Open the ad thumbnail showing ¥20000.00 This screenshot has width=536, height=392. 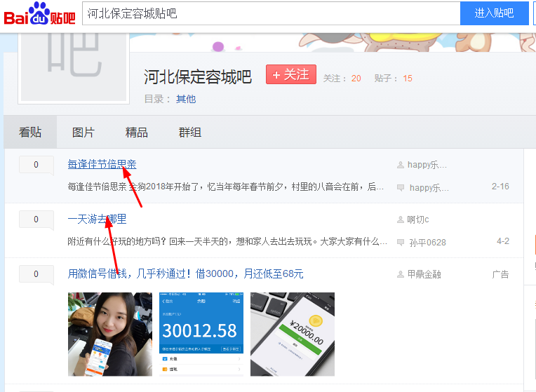tap(292, 334)
